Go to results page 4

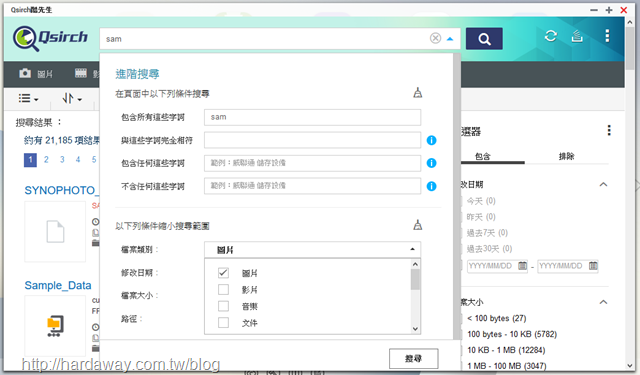pos(78,160)
